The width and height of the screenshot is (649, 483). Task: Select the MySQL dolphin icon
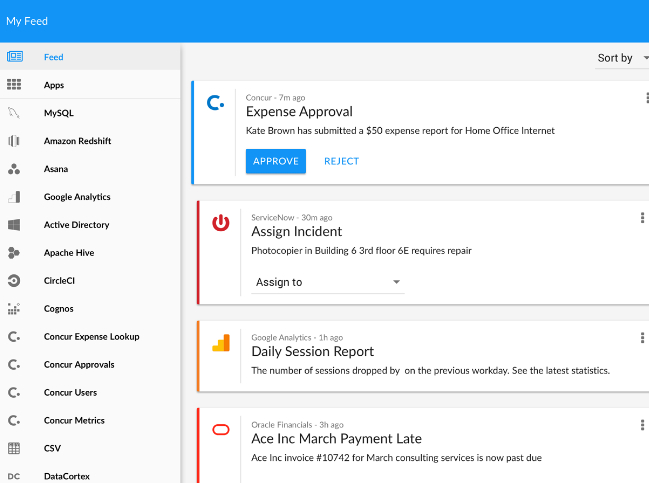click(x=14, y=113)
